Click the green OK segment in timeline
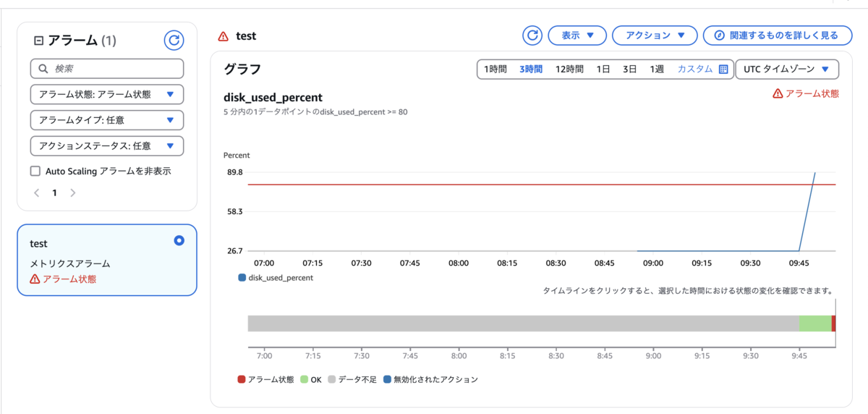868x414 pixels. pos(815,324)
